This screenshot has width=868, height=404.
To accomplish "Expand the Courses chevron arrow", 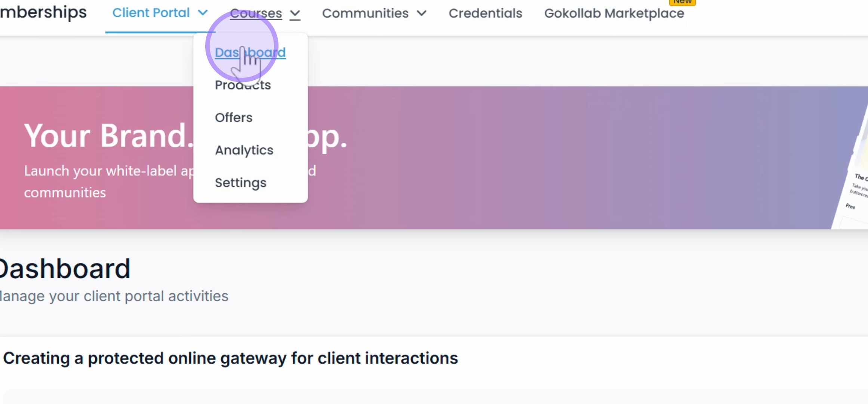I will coord(295,14).
